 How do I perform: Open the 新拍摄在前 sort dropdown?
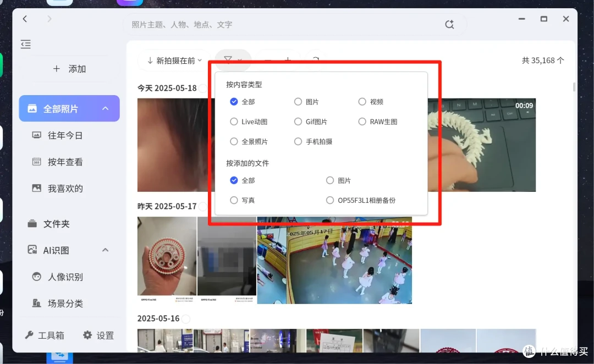[x=175, y=60]
